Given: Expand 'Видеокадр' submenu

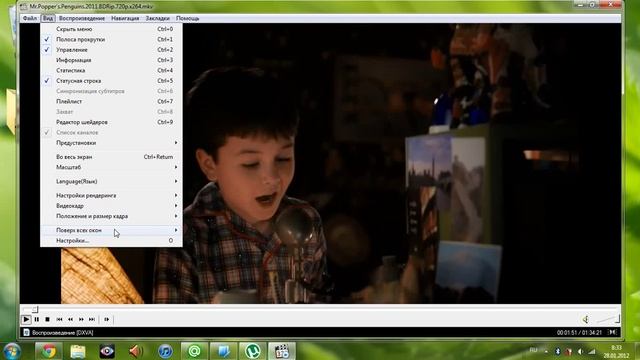Looking at the screenshot, I should coord(111,206).
